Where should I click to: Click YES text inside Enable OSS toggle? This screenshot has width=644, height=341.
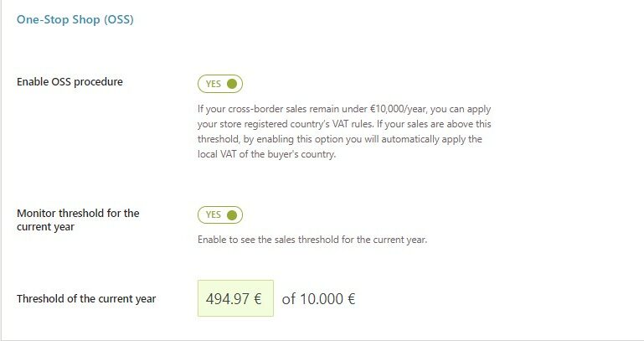pos(214,84)
